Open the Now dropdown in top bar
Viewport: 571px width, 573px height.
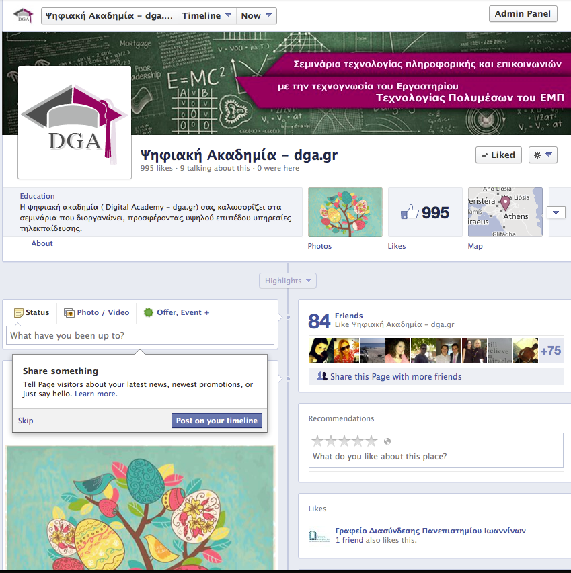[x=256, y=16]
